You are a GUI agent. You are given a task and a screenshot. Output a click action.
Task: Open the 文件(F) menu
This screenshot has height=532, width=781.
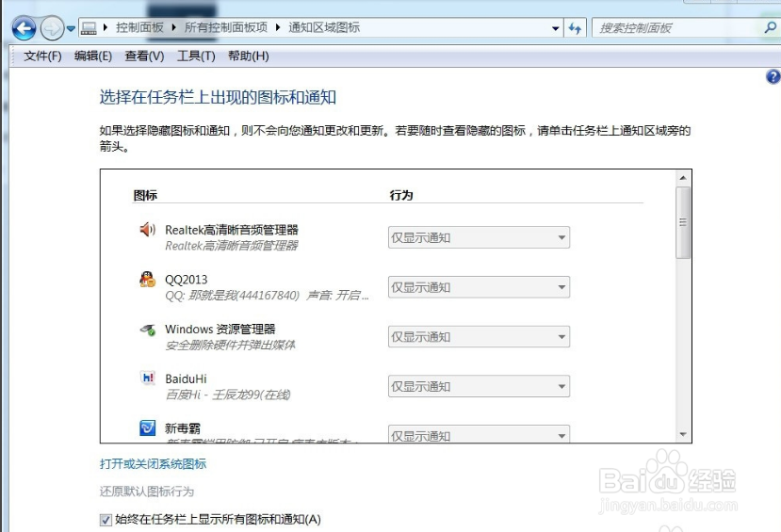coord(42,56)
